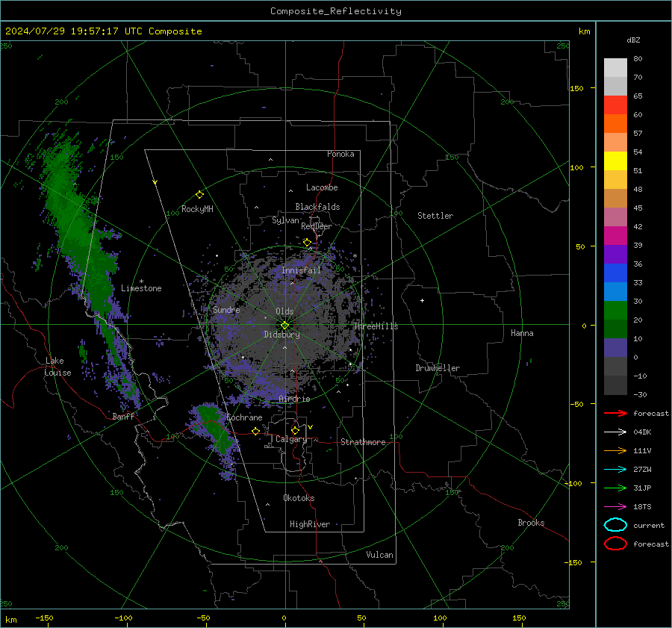Click the cyan 27ZW arrow in the legend
The image size is (672, 628).
[615, 470]
